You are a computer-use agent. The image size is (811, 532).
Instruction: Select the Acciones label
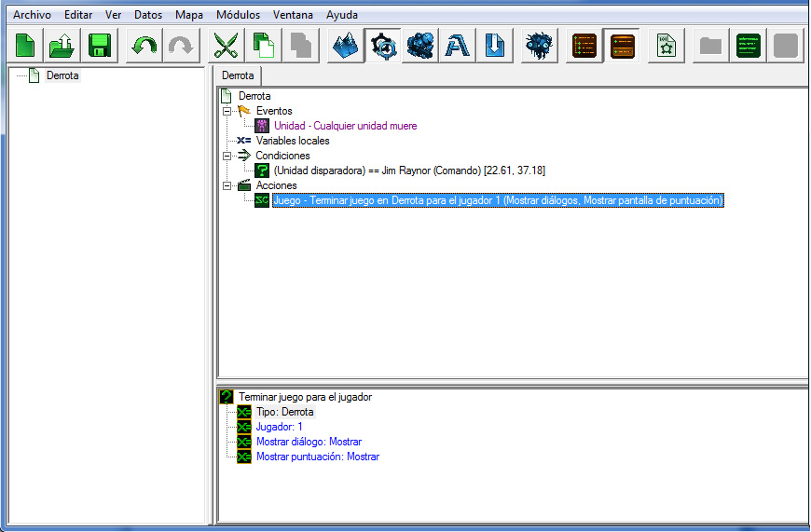(x=276, y=185)
